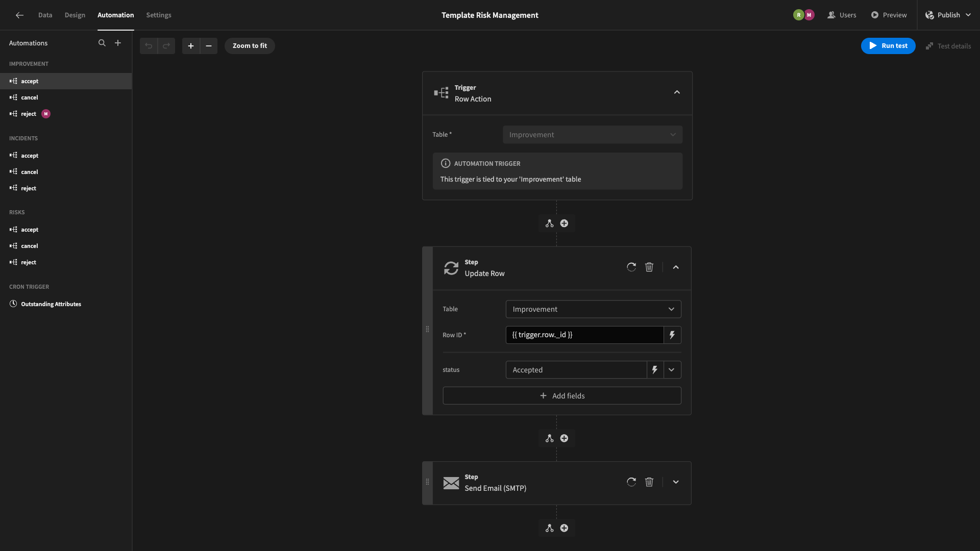Click Zoom to fit button
The width and height of the screenshot is (980, 551).
[250, 46]
